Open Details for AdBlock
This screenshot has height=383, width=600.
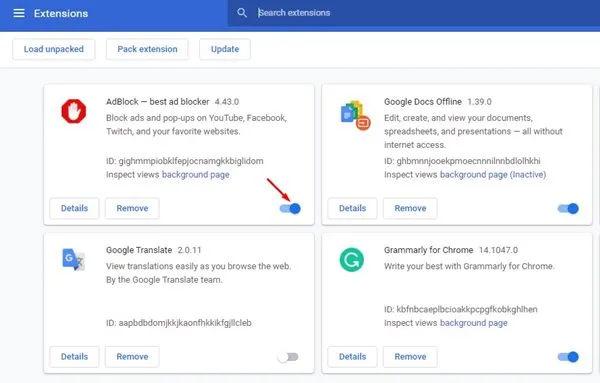(74, 209)
